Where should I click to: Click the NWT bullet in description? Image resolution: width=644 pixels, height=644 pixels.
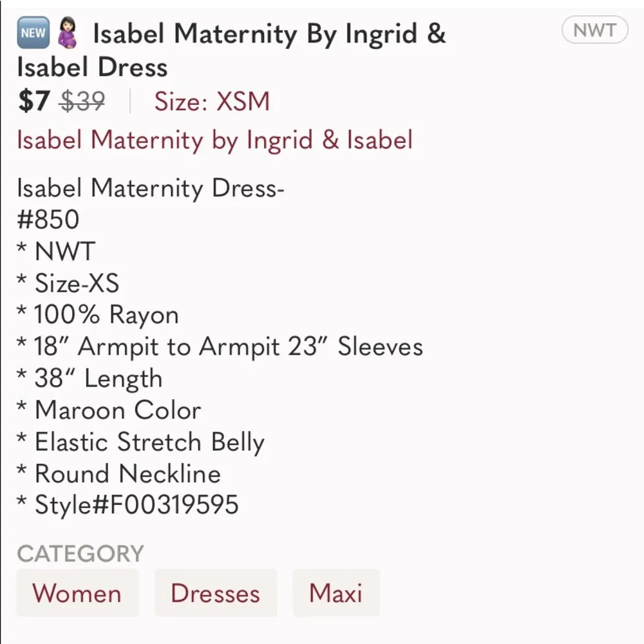pos(55,251)
